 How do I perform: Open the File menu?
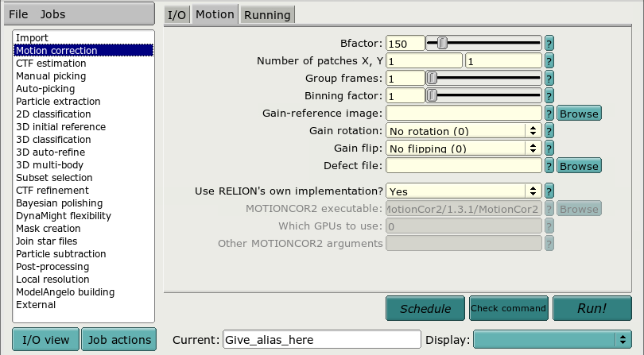coord(18,14)
